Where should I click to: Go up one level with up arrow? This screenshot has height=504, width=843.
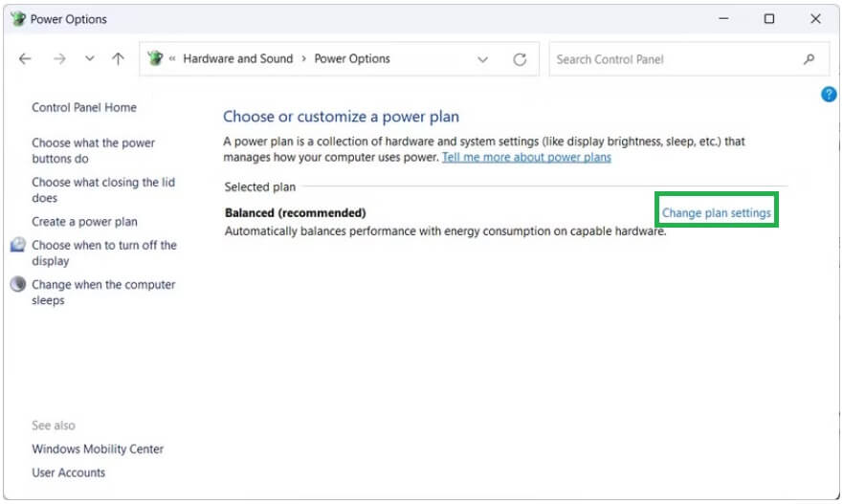coord(118,58)
